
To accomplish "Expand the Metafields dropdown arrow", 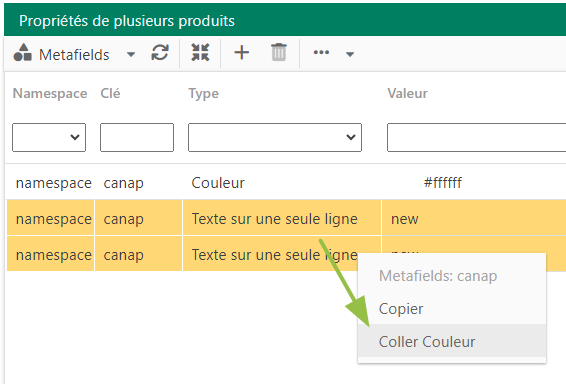I will pos(131,55).
